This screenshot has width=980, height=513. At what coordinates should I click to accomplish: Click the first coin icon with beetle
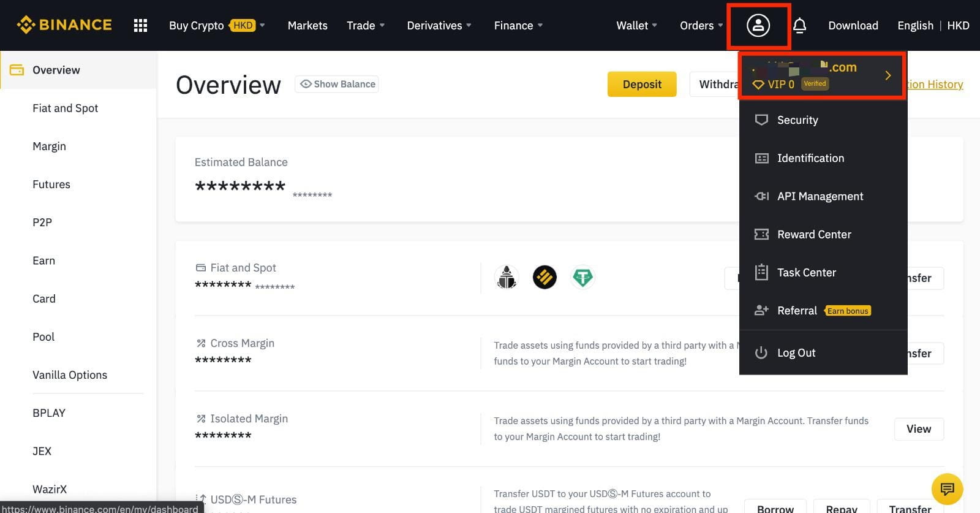point(507,277)
